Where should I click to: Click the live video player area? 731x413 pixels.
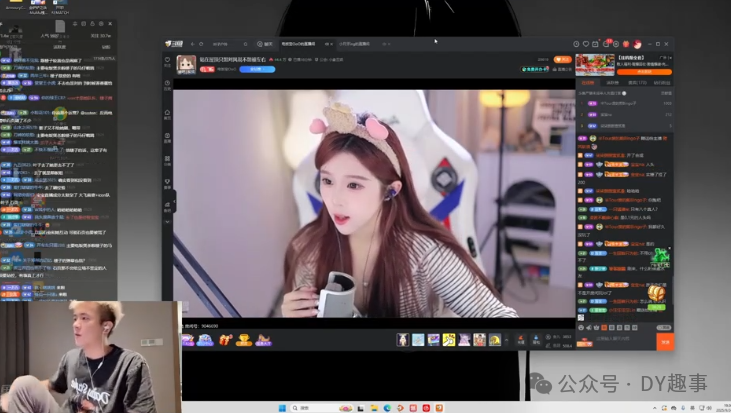pos(374,204)
